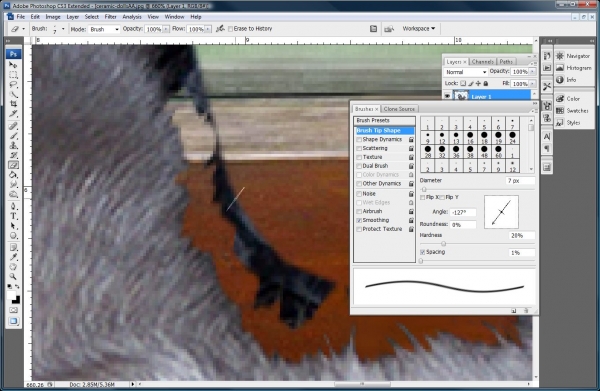Open the Analysis menu

[x=132, y=17]
